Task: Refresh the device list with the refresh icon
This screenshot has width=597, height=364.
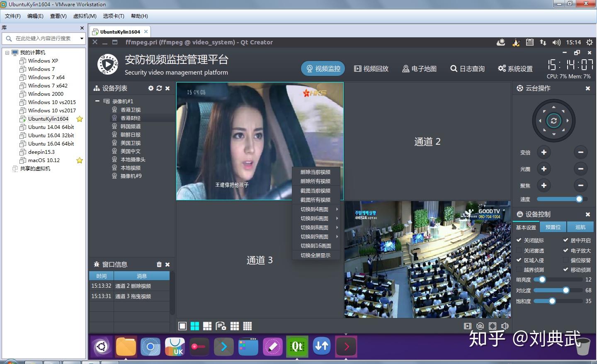Action: tap(160, 88)
